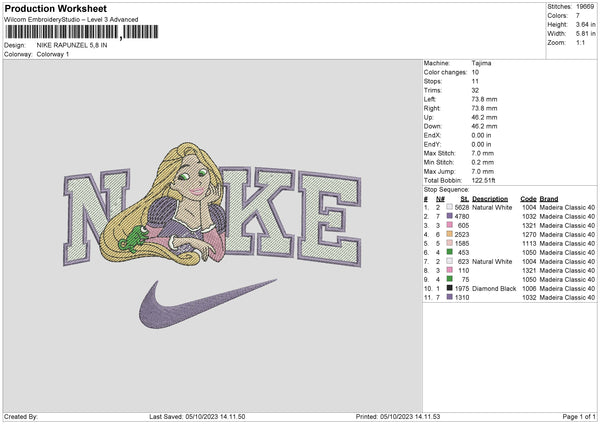
Task: Click code 1270 in row 4
Action: click(529, 235)
